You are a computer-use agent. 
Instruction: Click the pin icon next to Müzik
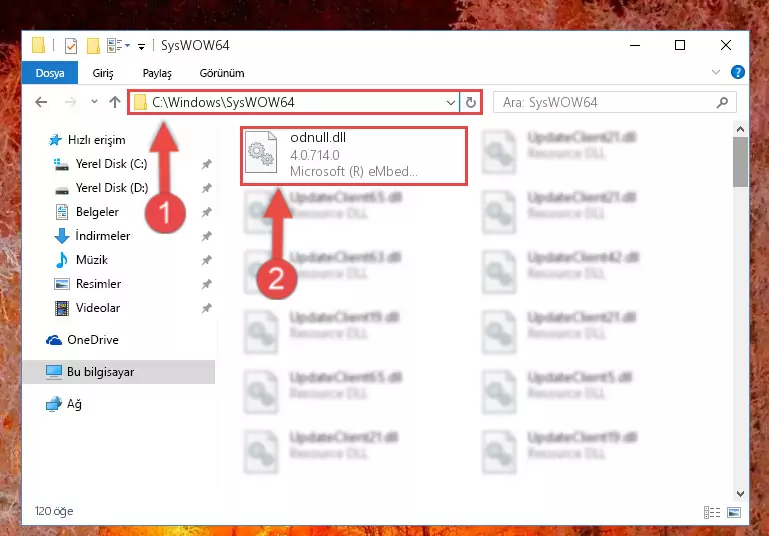pyautogui.click(x=206, y=260)
